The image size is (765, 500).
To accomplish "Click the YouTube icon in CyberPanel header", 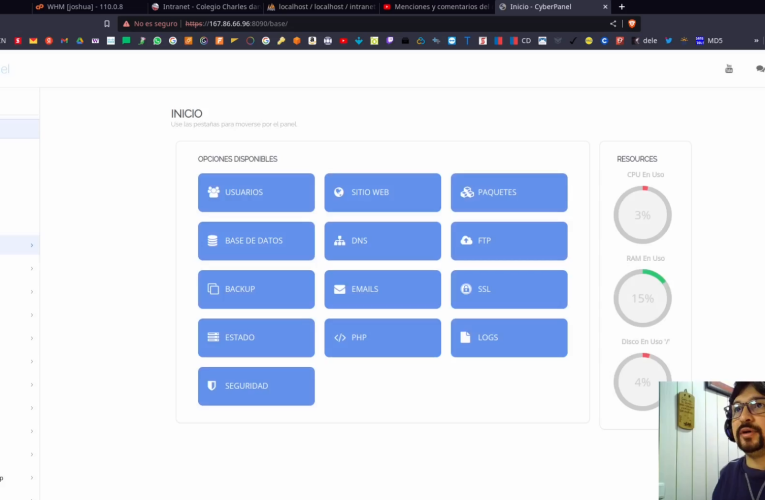I will point(729,69).
